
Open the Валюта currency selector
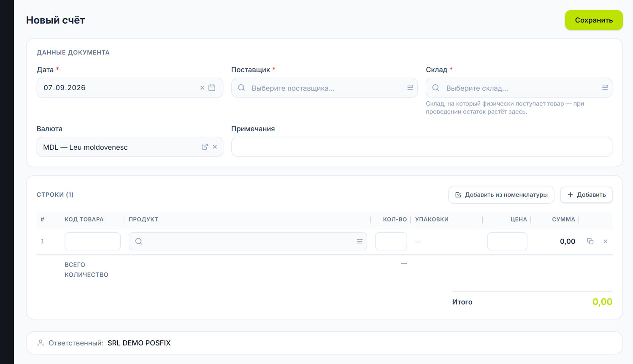click(x=130, y=147)
